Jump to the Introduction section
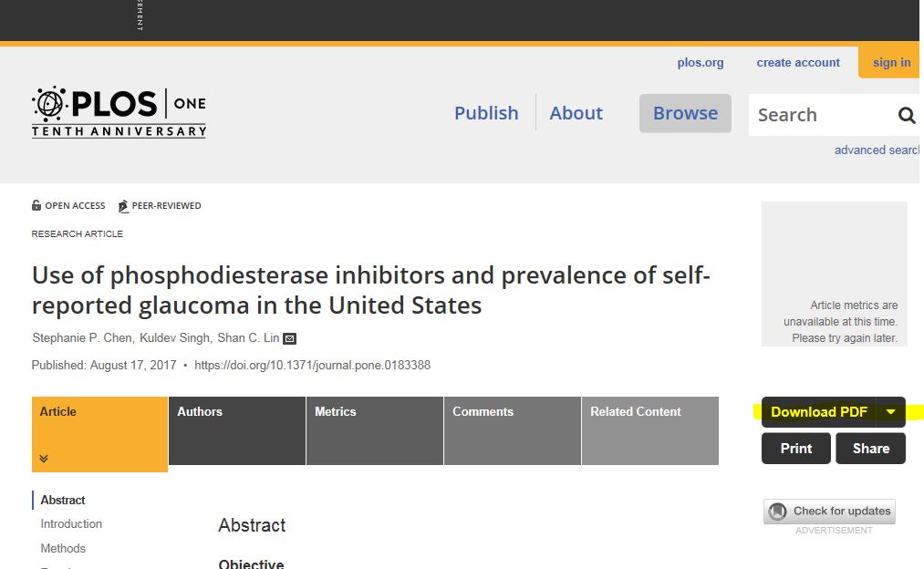 (71, 523)
